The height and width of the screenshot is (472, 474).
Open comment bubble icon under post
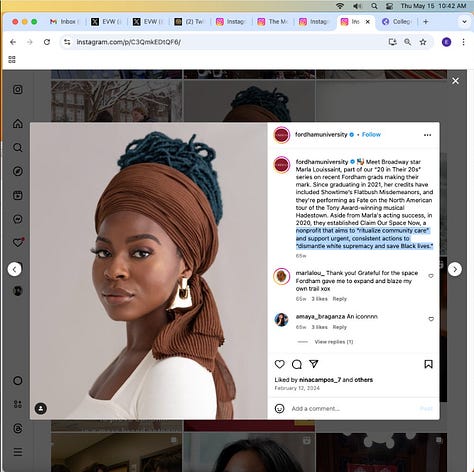pos(297,364)
